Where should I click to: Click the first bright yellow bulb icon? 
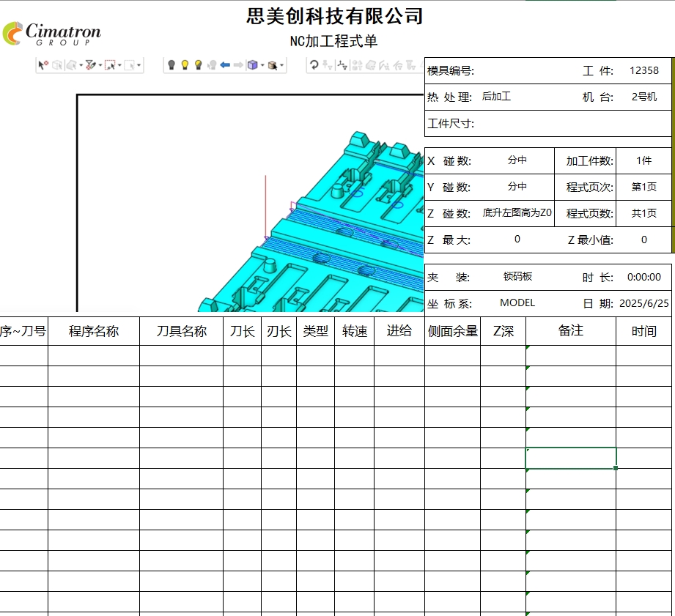click(x=185, y=65)
